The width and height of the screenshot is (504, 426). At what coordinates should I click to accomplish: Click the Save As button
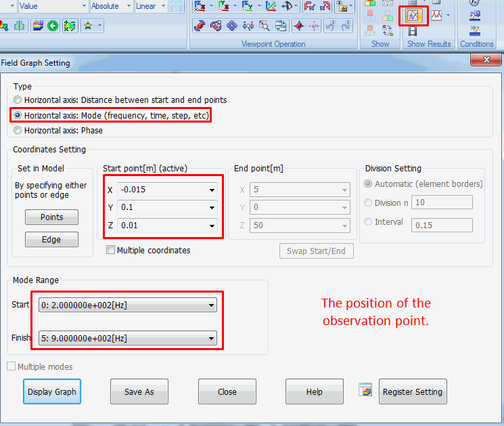[139, 391]
